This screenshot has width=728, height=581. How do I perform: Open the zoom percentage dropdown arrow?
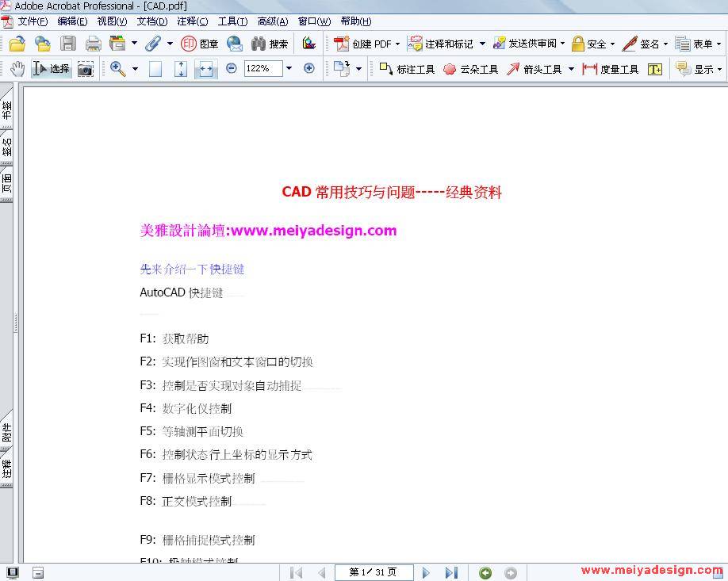click(289, 69)
